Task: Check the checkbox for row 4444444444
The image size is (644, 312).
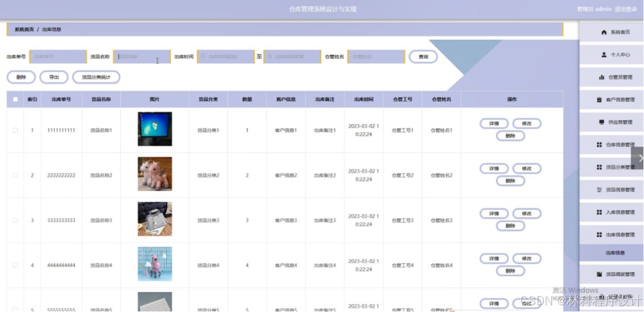Action: pos(15,265)
